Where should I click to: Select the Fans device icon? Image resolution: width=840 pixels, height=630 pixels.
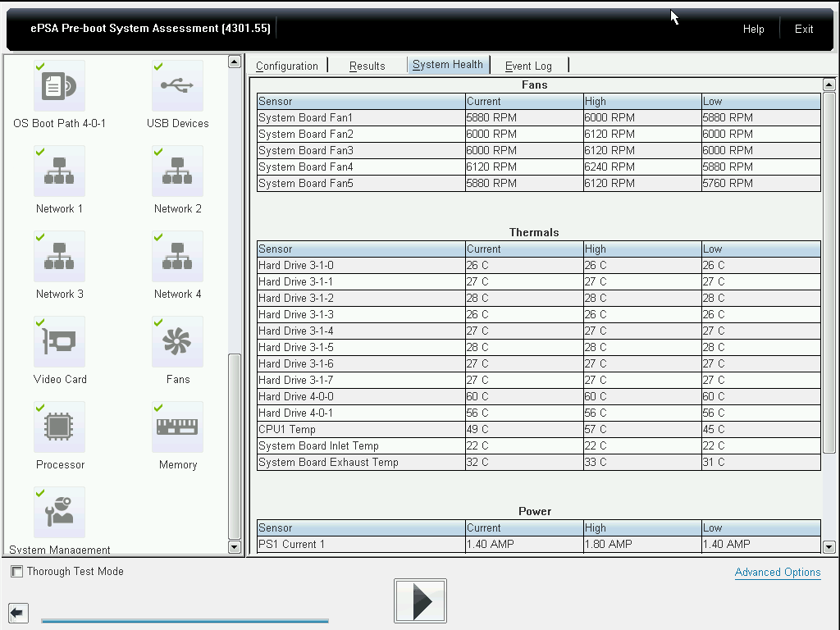177,343
